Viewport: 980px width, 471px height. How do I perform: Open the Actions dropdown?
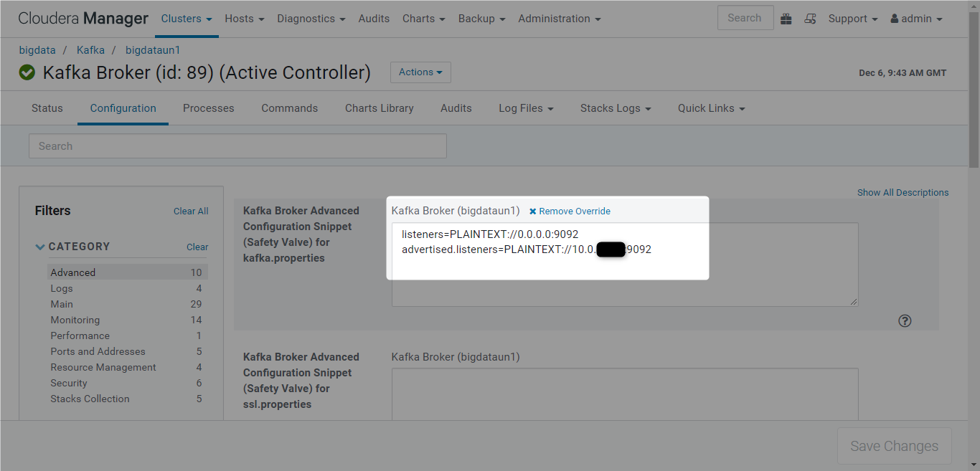click(420, 72)
